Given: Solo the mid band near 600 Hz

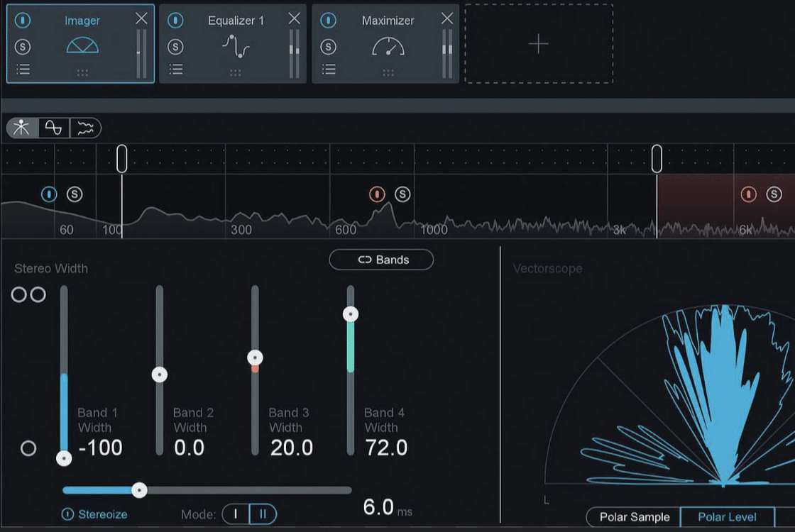Looking at the screenshot, I should point(402,194).
